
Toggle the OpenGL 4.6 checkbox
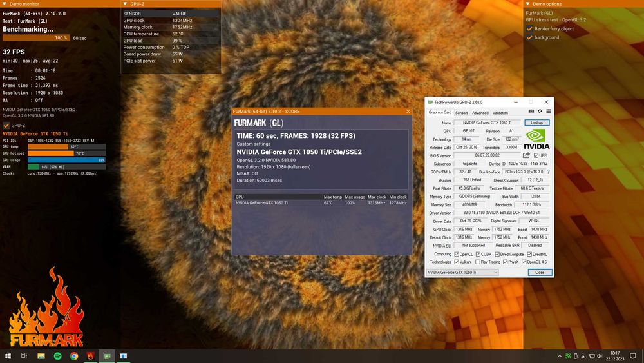(524, 262)
